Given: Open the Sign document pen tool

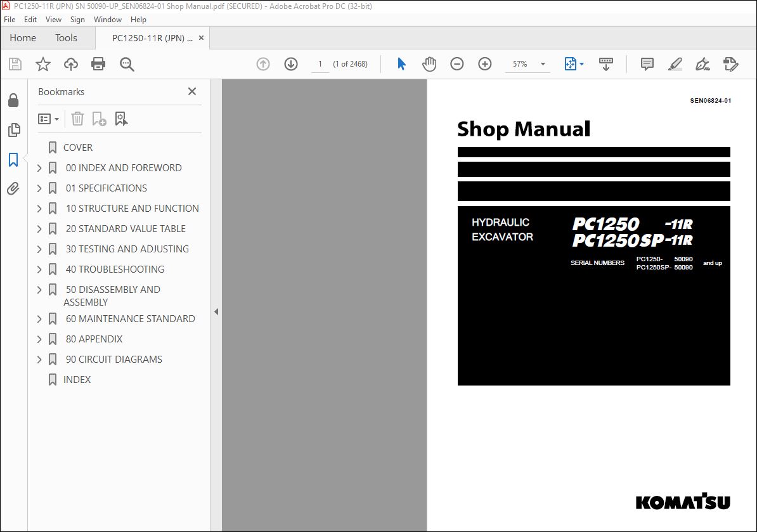Looking at the screenshot, I should (x=702, y=64).
